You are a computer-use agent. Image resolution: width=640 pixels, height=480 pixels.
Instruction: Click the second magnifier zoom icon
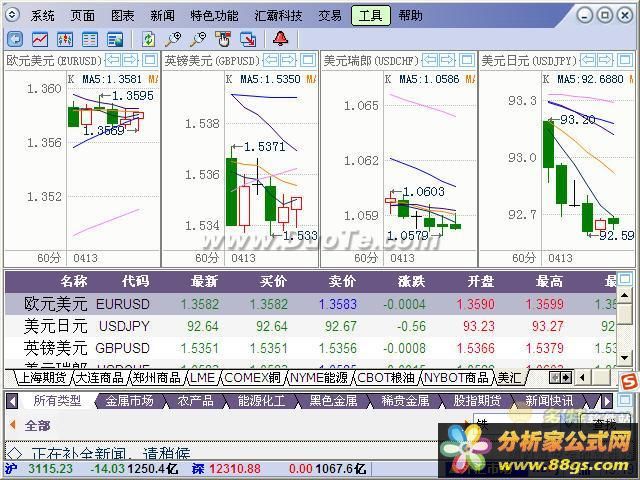point(198,39)
